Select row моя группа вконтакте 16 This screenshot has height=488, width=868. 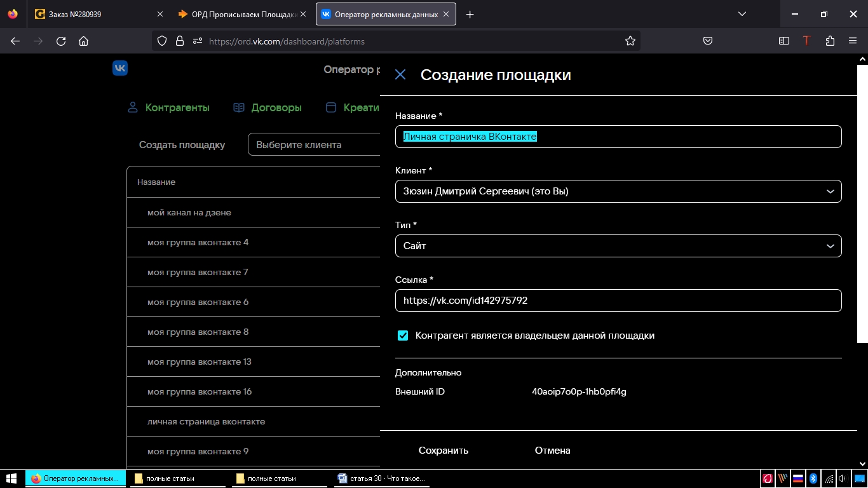[x=254, y=391]
